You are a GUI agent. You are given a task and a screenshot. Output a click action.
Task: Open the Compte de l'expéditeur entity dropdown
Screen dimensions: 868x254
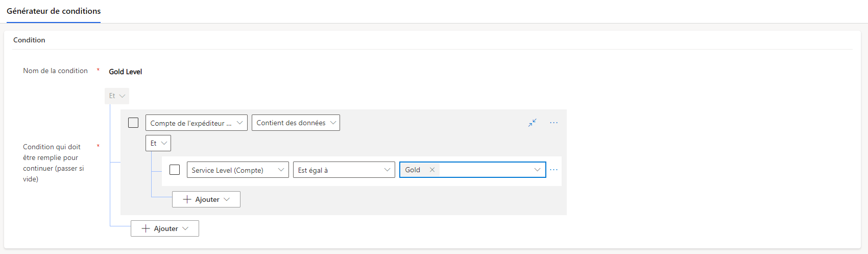coord(197,123)
